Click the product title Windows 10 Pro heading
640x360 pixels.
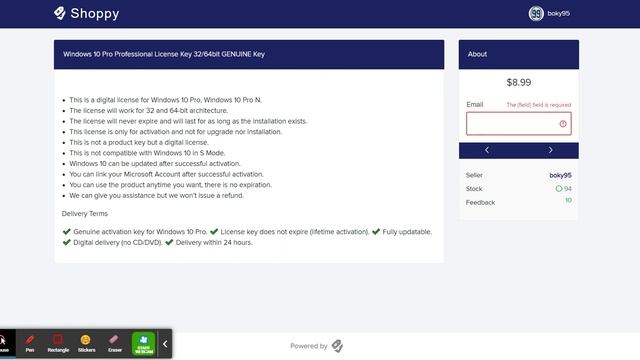(164, 54)
